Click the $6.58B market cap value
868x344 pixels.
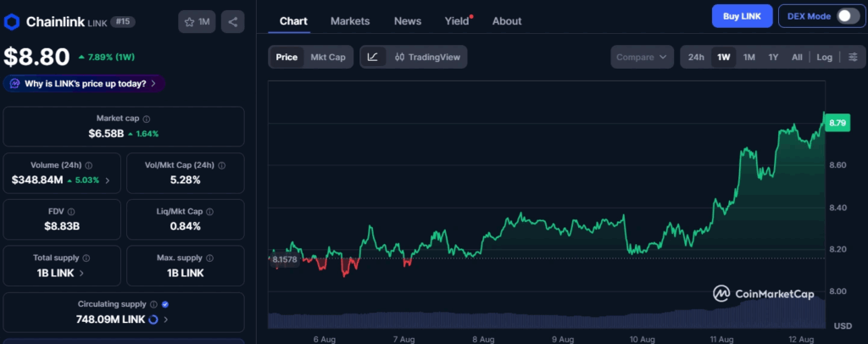pos(106,133)
